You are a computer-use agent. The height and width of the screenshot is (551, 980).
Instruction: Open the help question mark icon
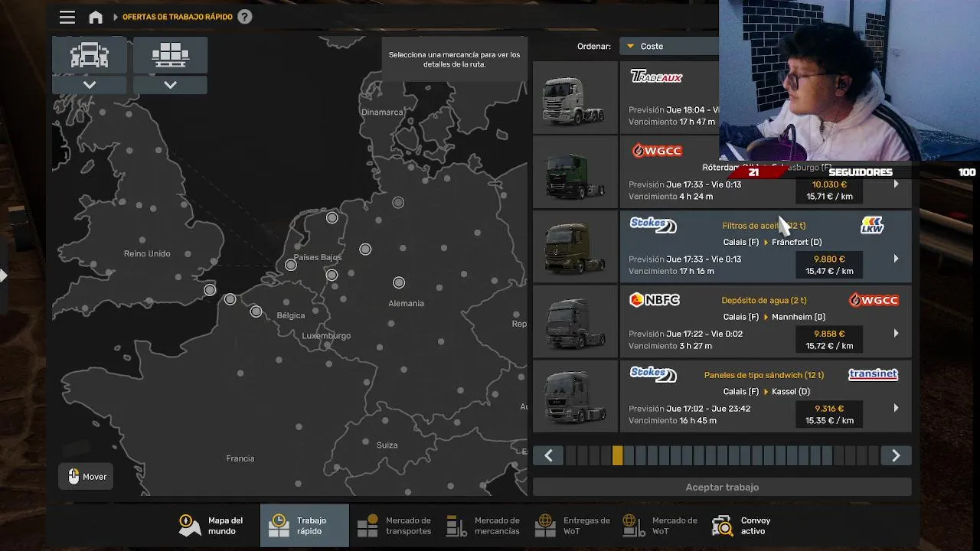pyautogui.click(x=244, y=17)
